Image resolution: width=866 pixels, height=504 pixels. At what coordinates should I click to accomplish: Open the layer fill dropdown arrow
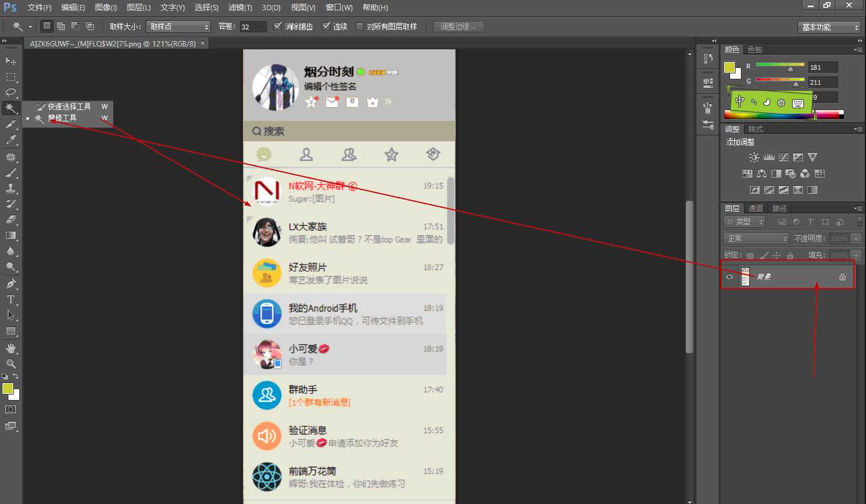click(856, 256)
